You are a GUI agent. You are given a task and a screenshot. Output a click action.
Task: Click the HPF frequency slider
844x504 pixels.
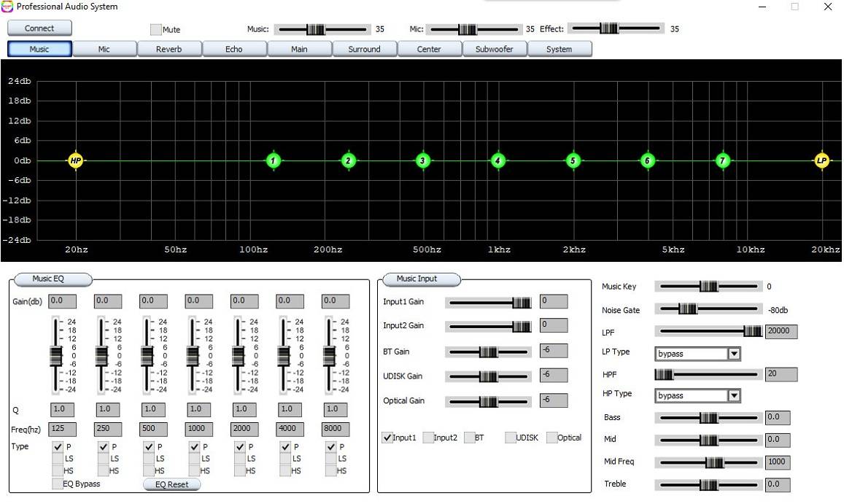[x=708, y=374]
